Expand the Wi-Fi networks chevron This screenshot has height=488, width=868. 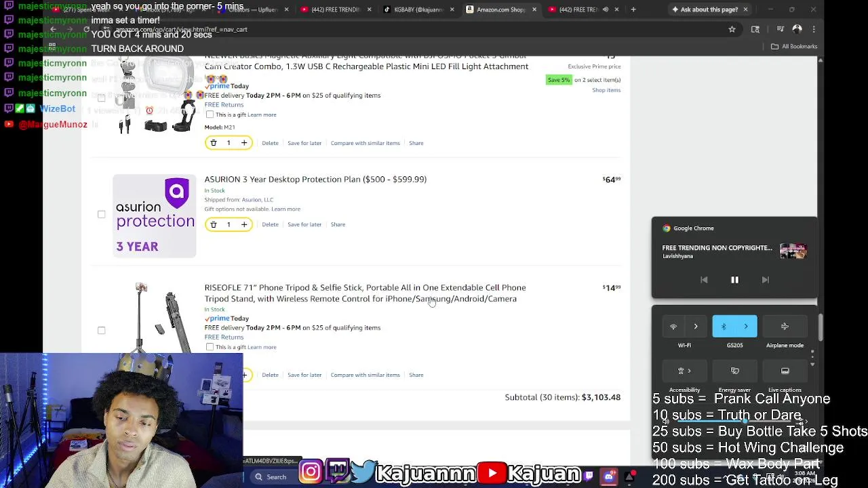pos(696,327)
